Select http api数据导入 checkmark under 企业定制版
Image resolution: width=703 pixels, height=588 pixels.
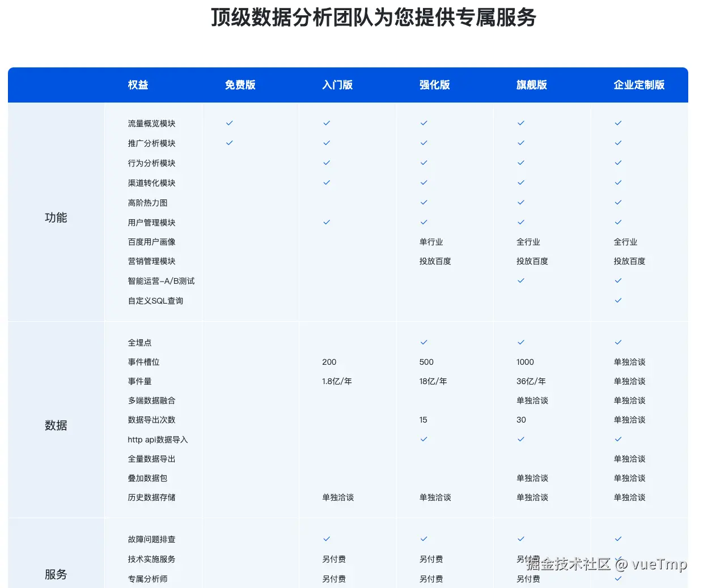[x=619, y=439]
